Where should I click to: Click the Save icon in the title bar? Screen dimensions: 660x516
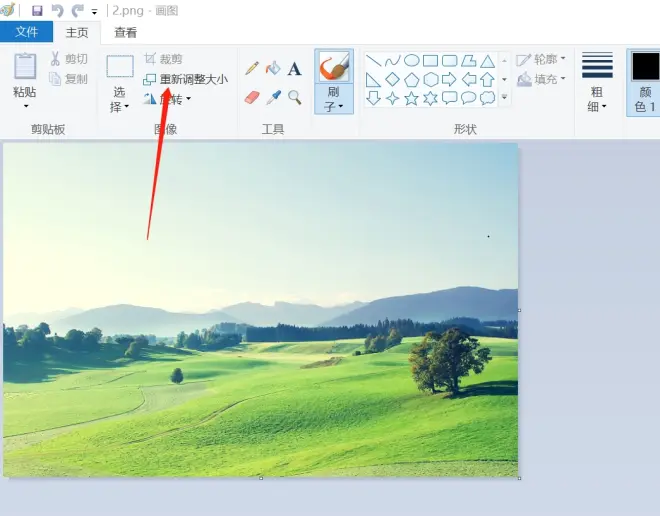(x=37, y=11)
